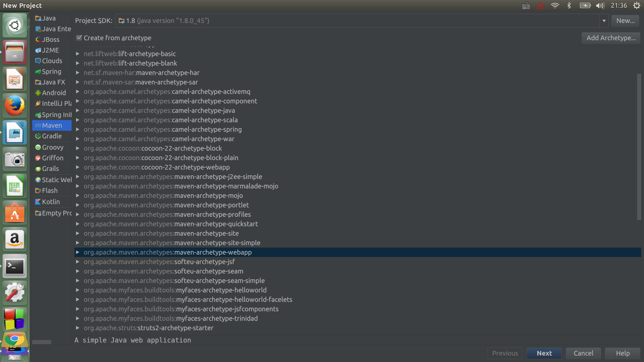
Task: Open Bluetooth indicator menu
Action: tap(569, 5)
